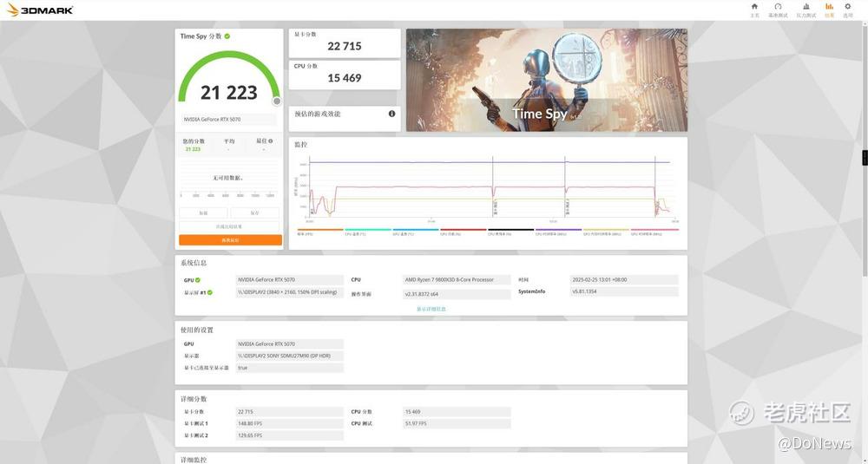Click the DISPLAY2 3840 × 2160 resolution field
The height and width of the screenshot is (464, 868).
tap(290, 292)
